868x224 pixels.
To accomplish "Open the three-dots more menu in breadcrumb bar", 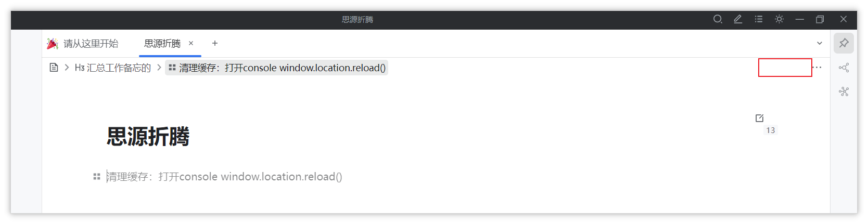I will tap(818, 68).
